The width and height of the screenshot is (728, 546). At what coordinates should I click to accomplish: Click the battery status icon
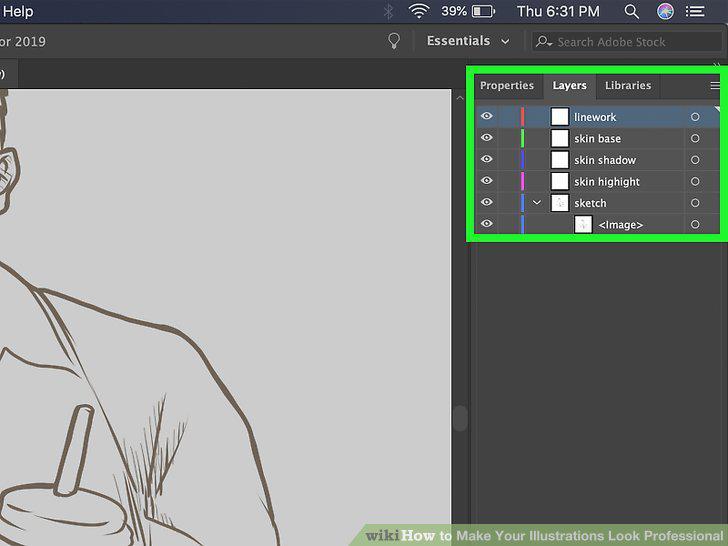pyautogui.click(x=484, y=11)
